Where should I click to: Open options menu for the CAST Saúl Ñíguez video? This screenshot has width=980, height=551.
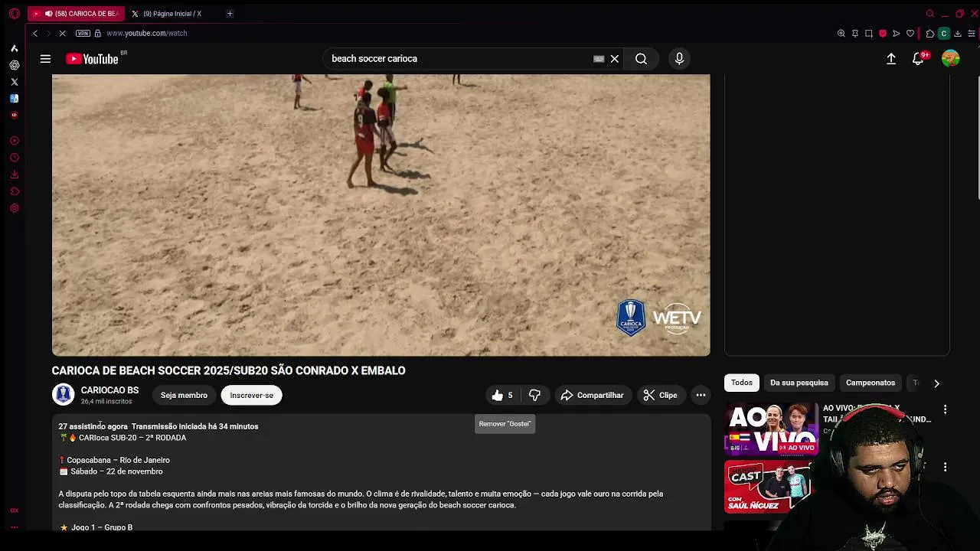click(x=945, y=467)
